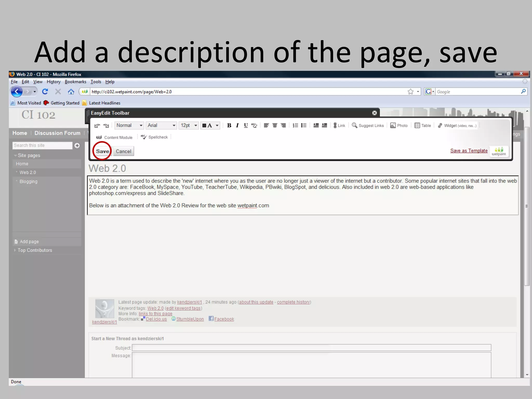532x399 pixels.
Task: Click the undo arrow in EasyEdit Toolbar
Action: tap(97, 126)
